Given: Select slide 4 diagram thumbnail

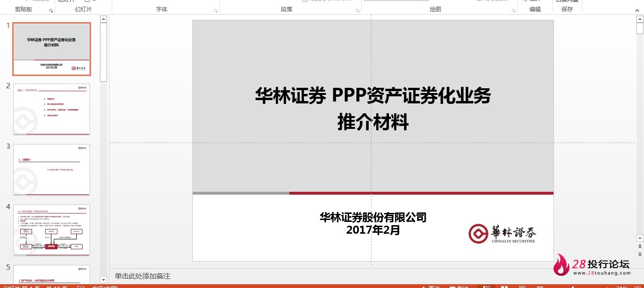Looking at the screenshot, I should click(x=51, y=230).
